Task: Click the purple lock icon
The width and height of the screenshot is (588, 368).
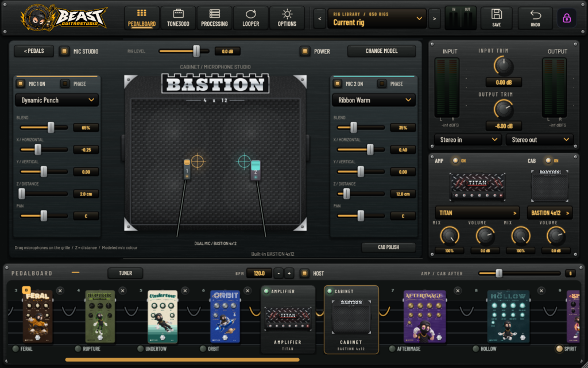Action: click(x=567, y=18)
